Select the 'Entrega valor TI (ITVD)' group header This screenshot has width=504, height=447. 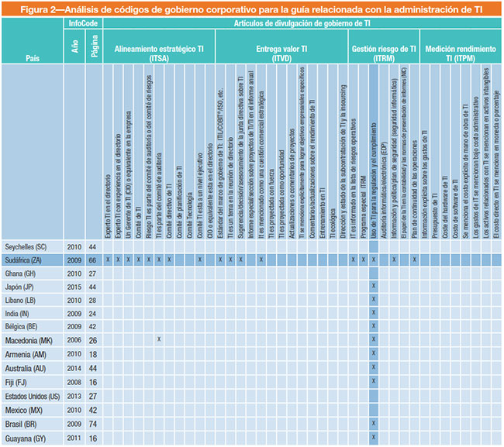coord(280,52)
